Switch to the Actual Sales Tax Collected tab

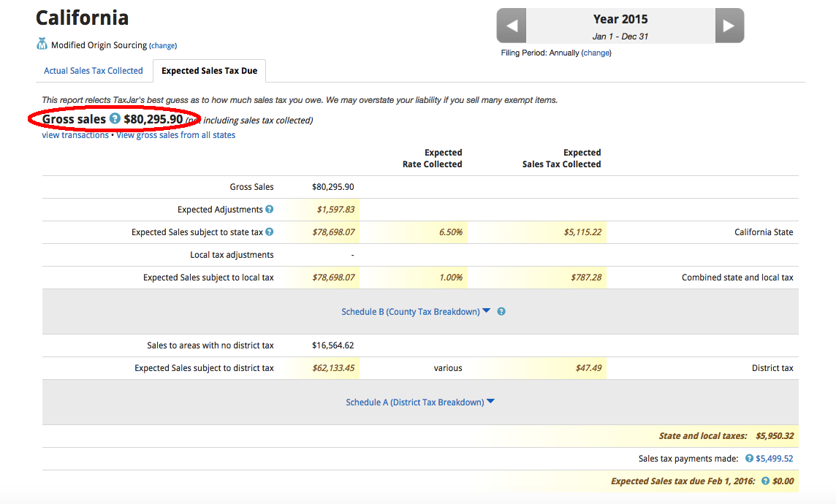point(94,70)
